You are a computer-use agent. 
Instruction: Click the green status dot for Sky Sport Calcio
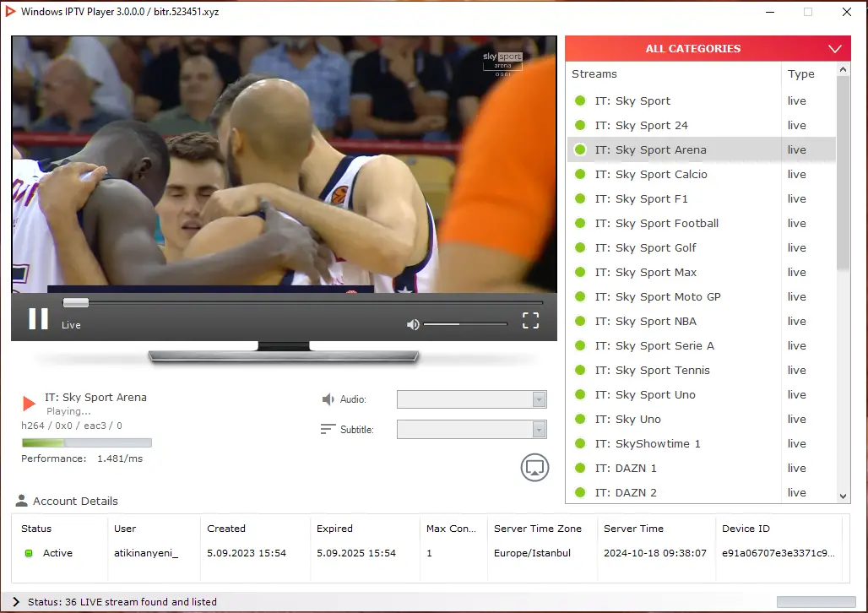580,174
